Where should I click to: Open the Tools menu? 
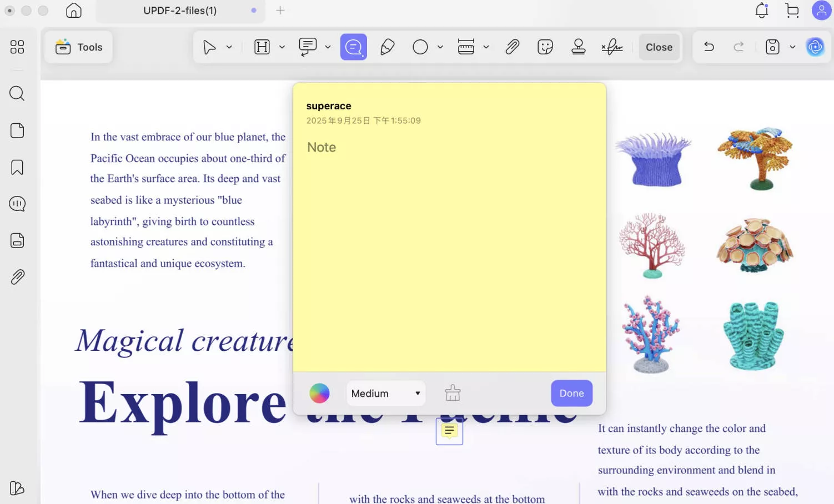[78, 47]
